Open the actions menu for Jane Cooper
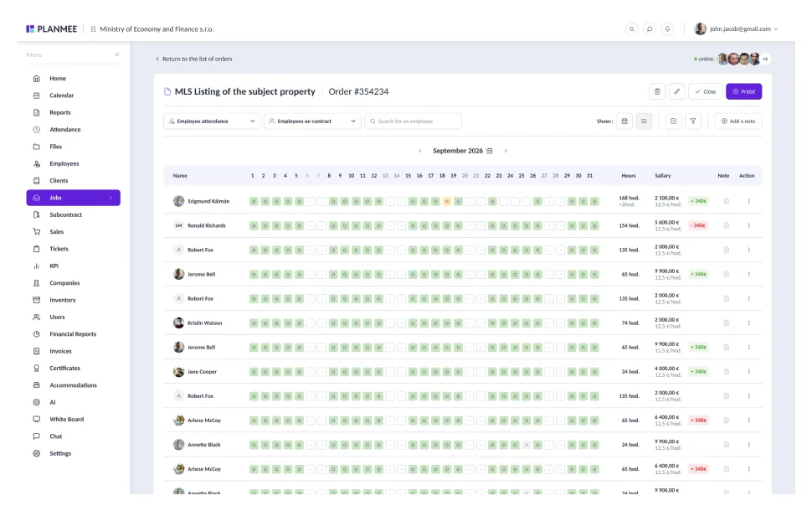 click(x=749, y=372)
